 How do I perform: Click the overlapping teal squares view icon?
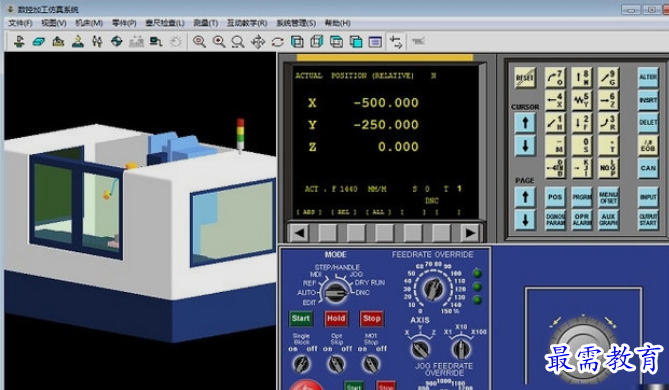(356, 41)
